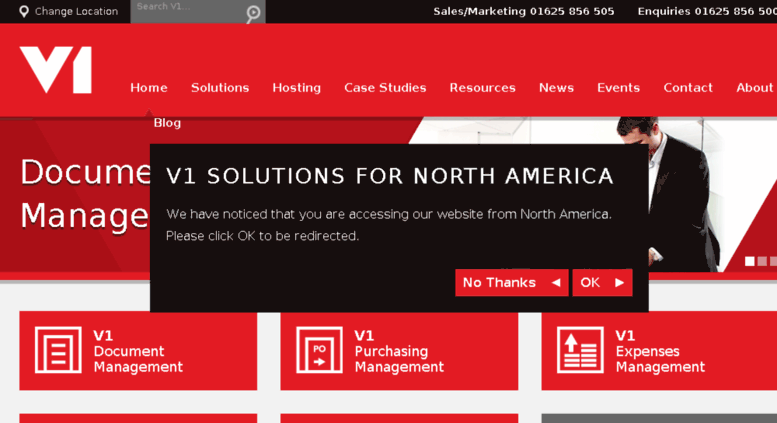This screenshot has height=423, width=777.
Task: Click the Purchasing Management PO icon
Action: coord(319,350)
